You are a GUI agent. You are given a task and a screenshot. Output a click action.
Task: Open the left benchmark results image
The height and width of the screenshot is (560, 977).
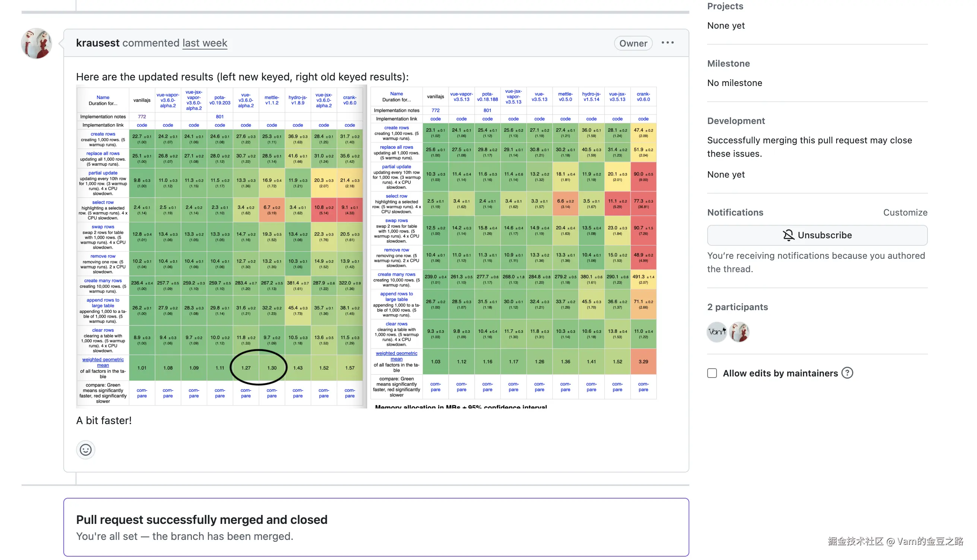coord(221,246)
